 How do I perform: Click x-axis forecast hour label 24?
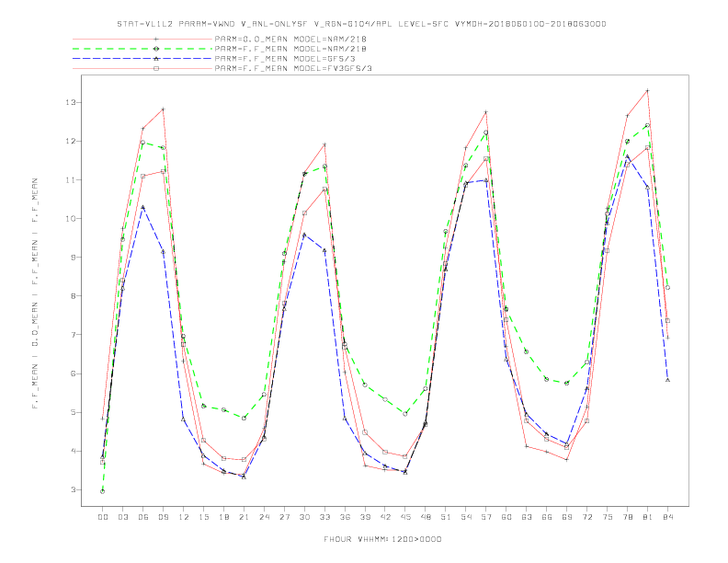pos(264,517)
